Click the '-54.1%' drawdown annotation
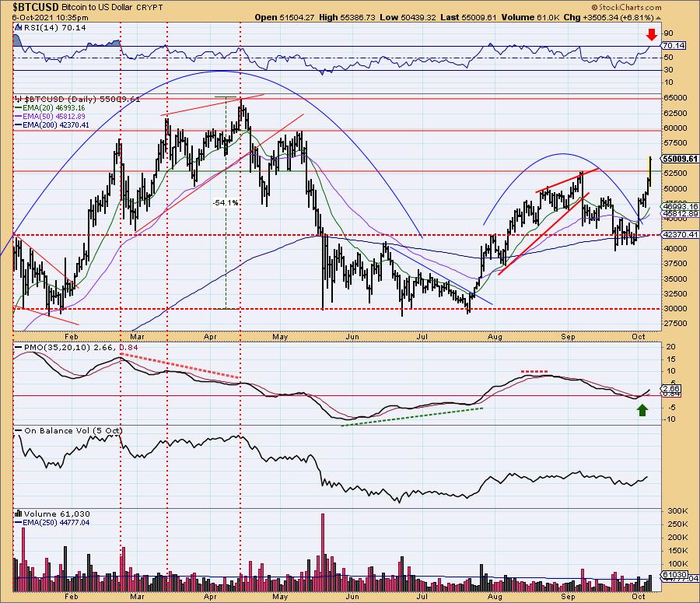This screenshot has height=603, width=700. [226, 203]
